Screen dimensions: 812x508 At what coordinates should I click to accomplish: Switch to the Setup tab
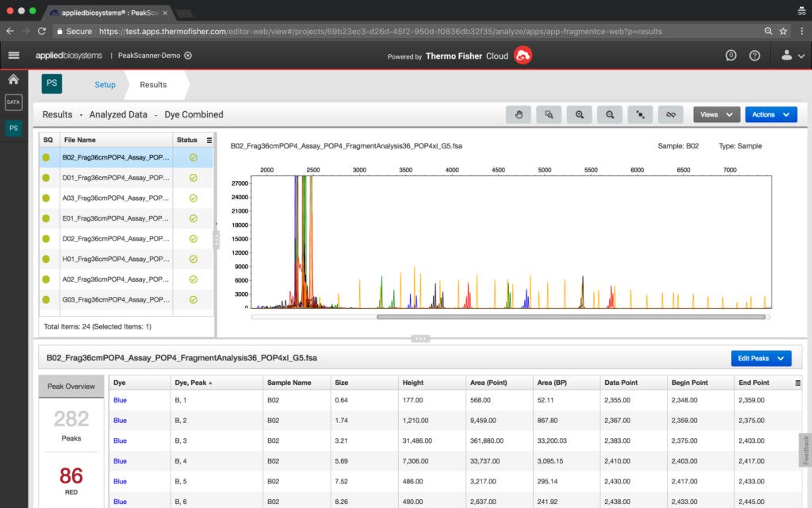(105, 85)
